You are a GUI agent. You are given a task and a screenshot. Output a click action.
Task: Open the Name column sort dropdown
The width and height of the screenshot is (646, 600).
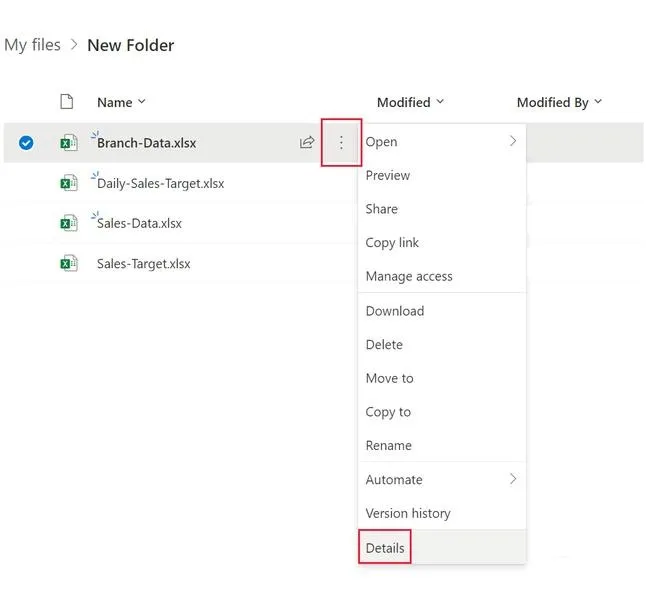click(122, 102)
